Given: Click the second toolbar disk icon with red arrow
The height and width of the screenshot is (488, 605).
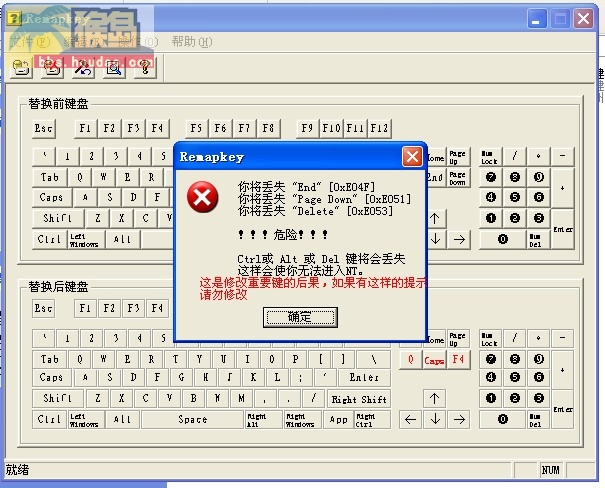Looking at the screenshot, I should click(52, 68).
